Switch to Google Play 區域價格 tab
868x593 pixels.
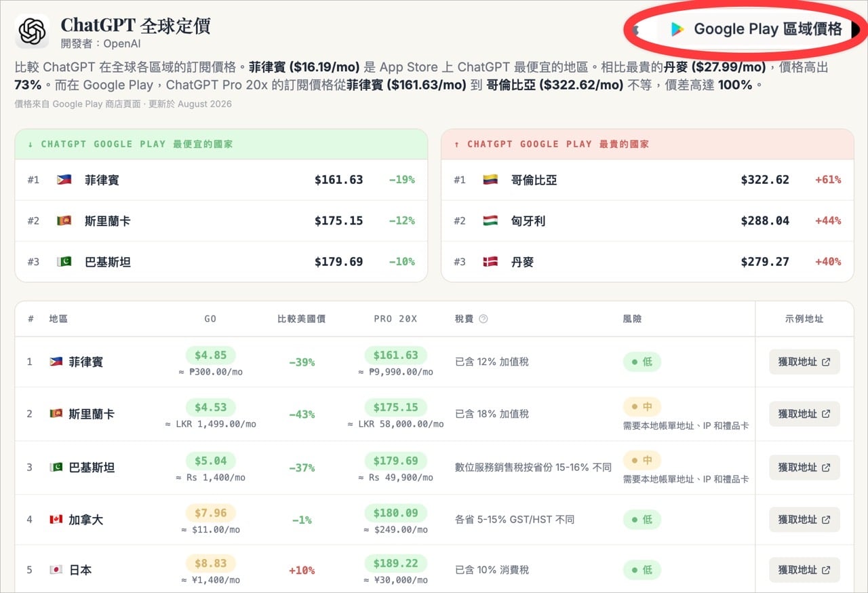pyautogui.click(x=755, y=29)
